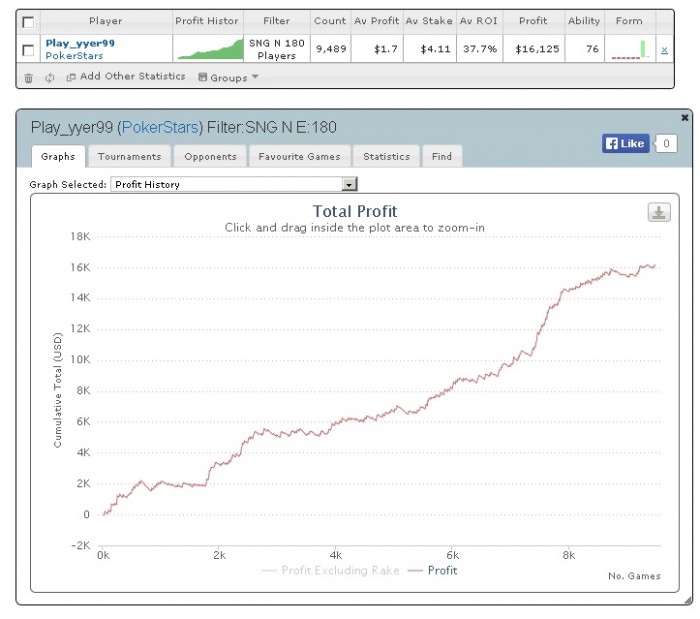700x619 pixels.
Task: Open the Statistics tab
Action: pyautogui.click(x=386, y=157)
